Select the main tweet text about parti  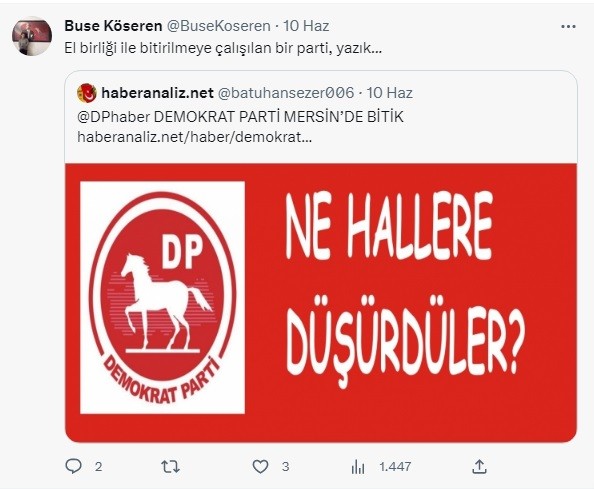(222, 48)
